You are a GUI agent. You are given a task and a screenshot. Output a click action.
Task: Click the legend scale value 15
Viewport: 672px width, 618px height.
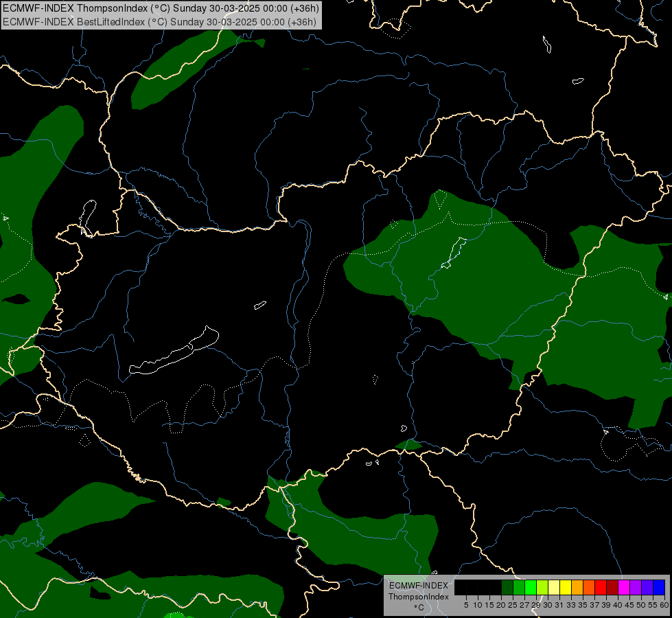tap(489, 605)
